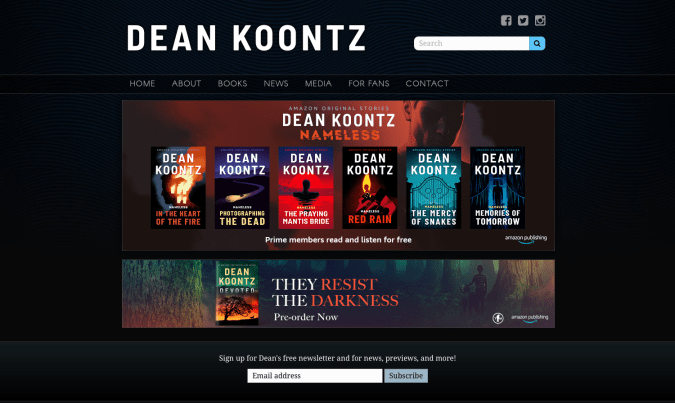Click the Amazon Publishing logo on Nameless banner

click(526, 239)
